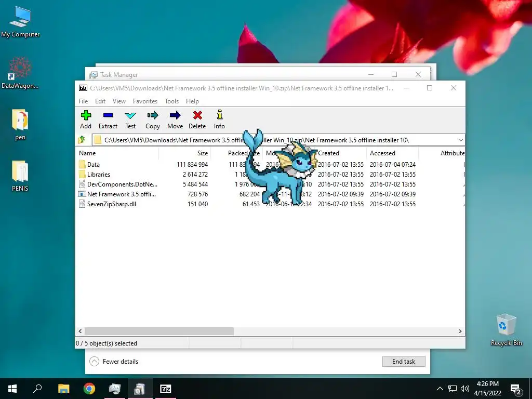Click the scrollbar left arrow
The image size is (532, 399).
pos(80,331)
